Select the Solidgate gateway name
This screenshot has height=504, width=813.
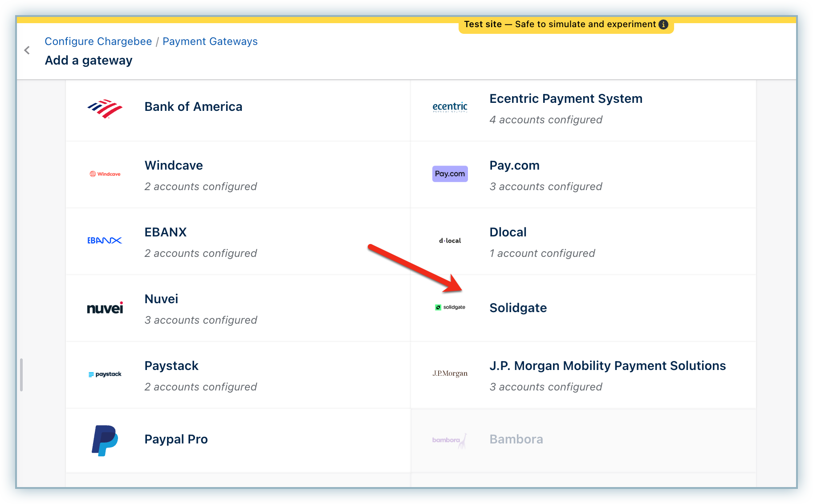(x=518, y=308)
